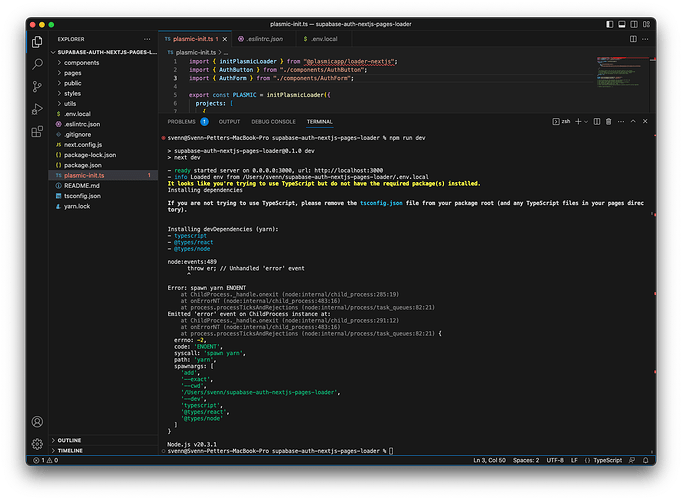The height and width of the screenshot is (500, 682).
Task: Collapse the SUPABASE-AUTH-NEXTJS-PAGES-L... root folder
Action: [103, 52]
